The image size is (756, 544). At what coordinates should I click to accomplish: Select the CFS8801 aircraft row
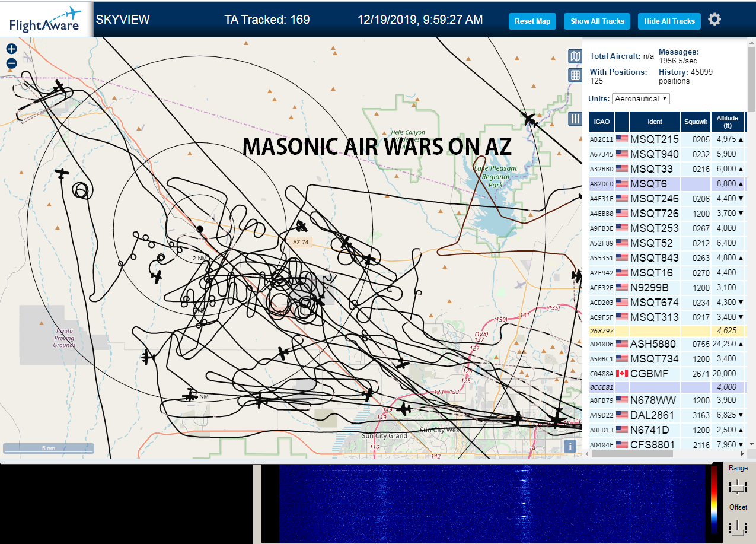668,444
